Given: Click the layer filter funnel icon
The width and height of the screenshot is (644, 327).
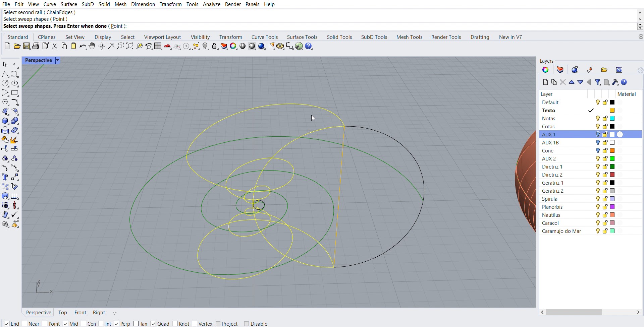Looking at the screenshot, I should pyautogui.click(x=598, y=82).
